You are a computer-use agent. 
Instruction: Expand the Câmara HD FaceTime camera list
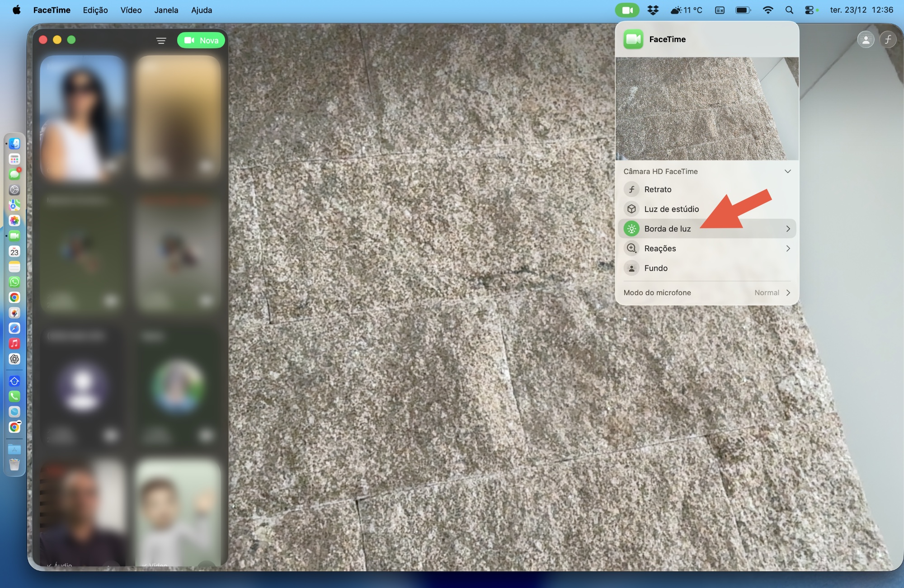click(787, 171)
